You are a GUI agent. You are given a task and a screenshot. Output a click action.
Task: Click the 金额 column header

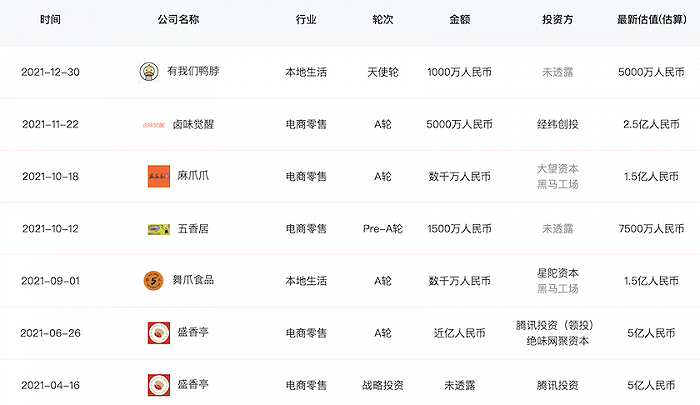coord(460,20)
